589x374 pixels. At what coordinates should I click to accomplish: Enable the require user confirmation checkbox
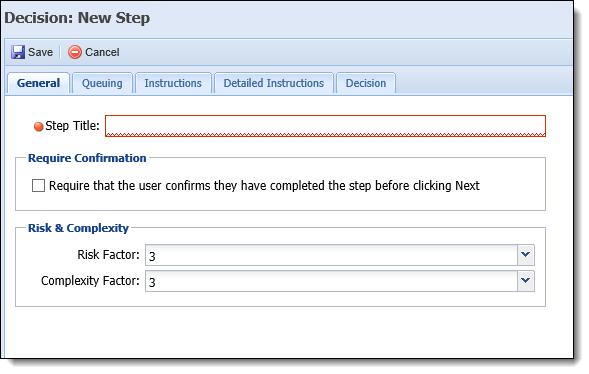[x=38, y=185]
